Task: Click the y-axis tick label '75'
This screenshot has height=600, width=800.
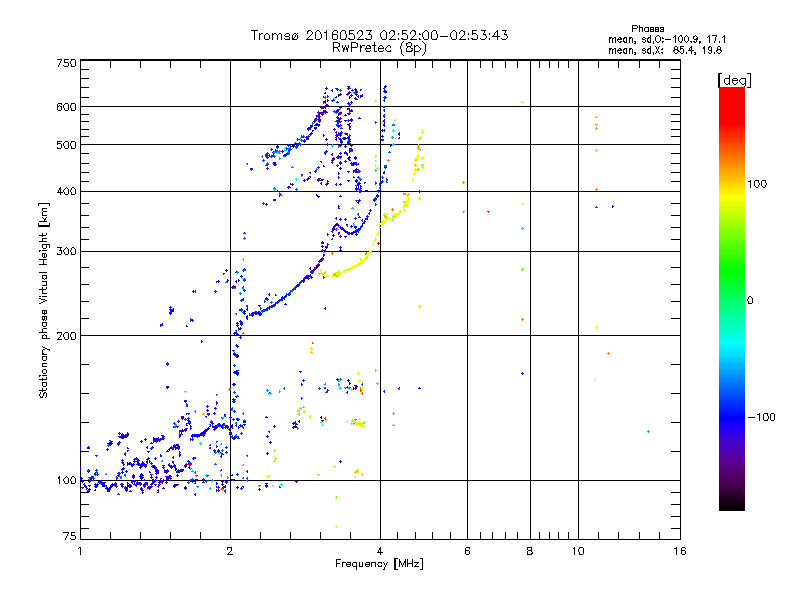Action: pyautogui.click(x=70, y=536)
